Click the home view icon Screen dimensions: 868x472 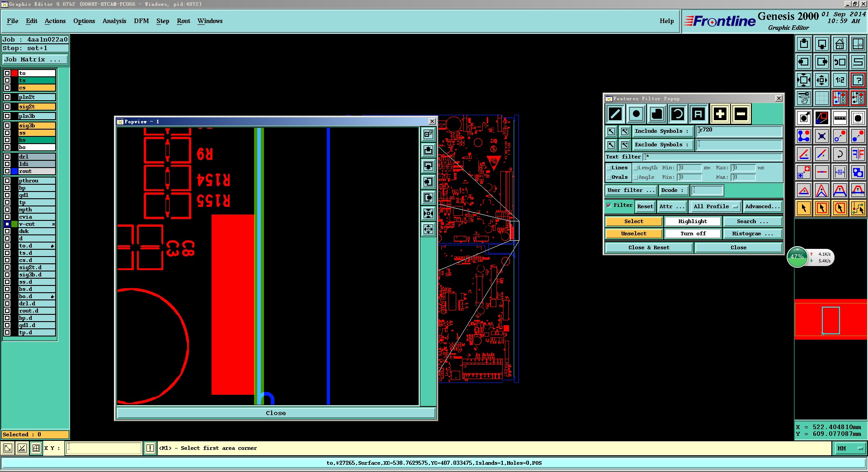[x=840, y=44]
